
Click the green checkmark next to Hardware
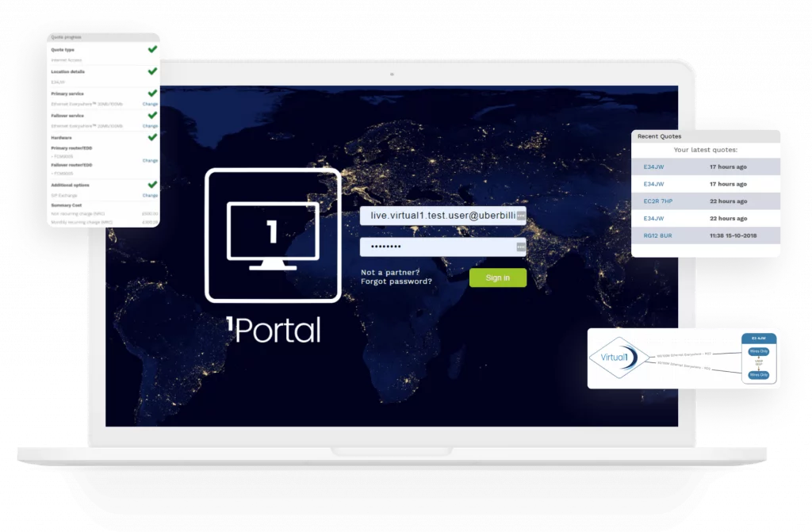click(x=152, y=137)
